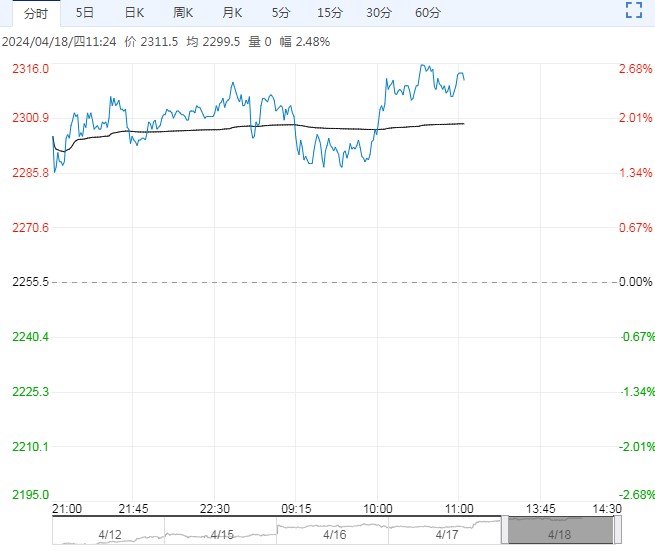
Task: Open the 15分 interval chart
Action: [x=329, y=13]
